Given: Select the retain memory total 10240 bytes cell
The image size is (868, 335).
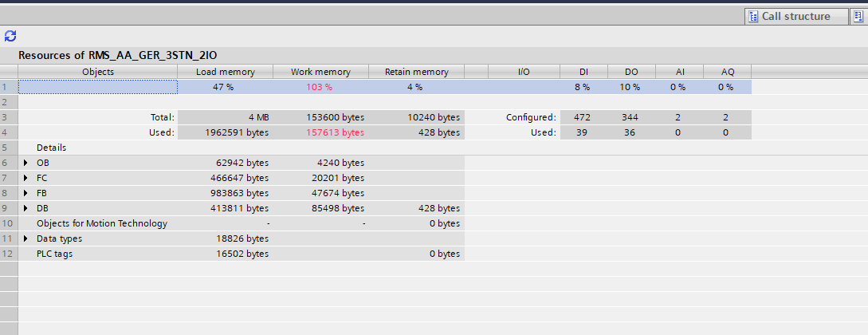Looking at the screenshot, I should point(416,117).
